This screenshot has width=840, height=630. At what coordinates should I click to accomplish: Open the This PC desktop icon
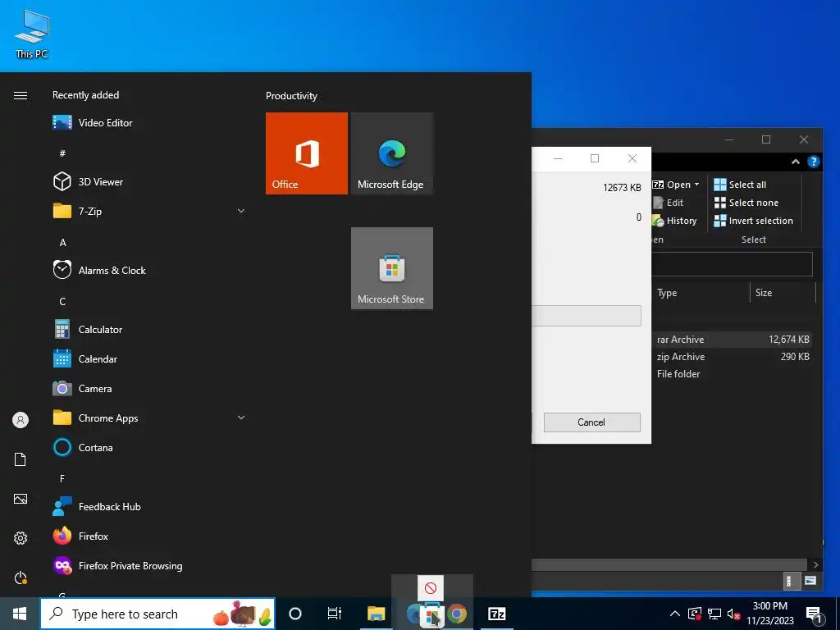[32, 34]
